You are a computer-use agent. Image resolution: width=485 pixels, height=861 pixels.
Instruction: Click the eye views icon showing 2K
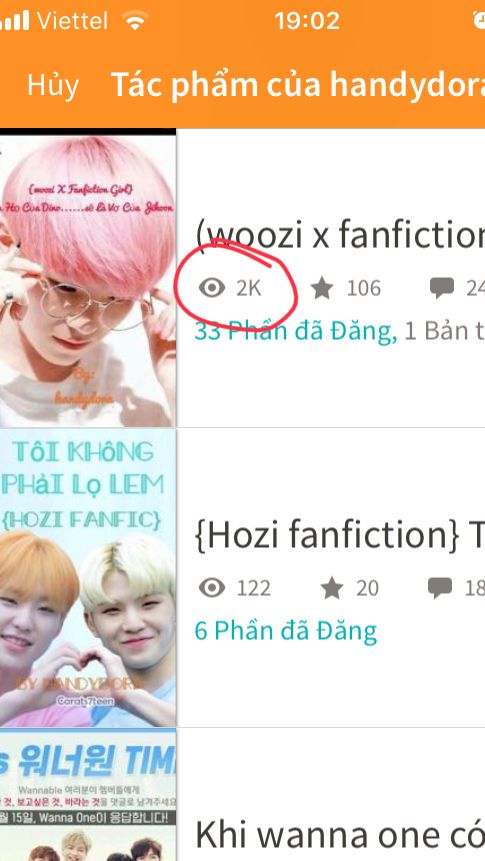(212, 288)
